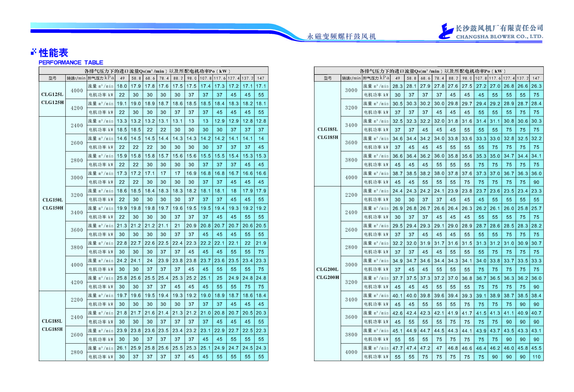574x392 pixels.
Task: Click the PERFORMANCE TABLE subtitle text
Action: [x=71, y=62]
